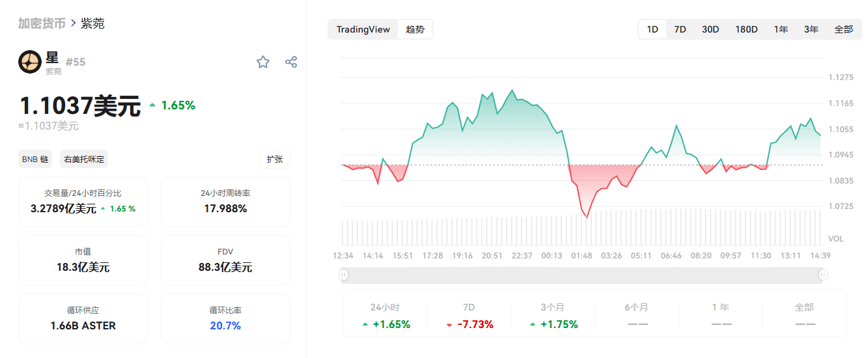Click the ASTER coin logo
This screenshot has height=358, width=868.
coord(30,62)
